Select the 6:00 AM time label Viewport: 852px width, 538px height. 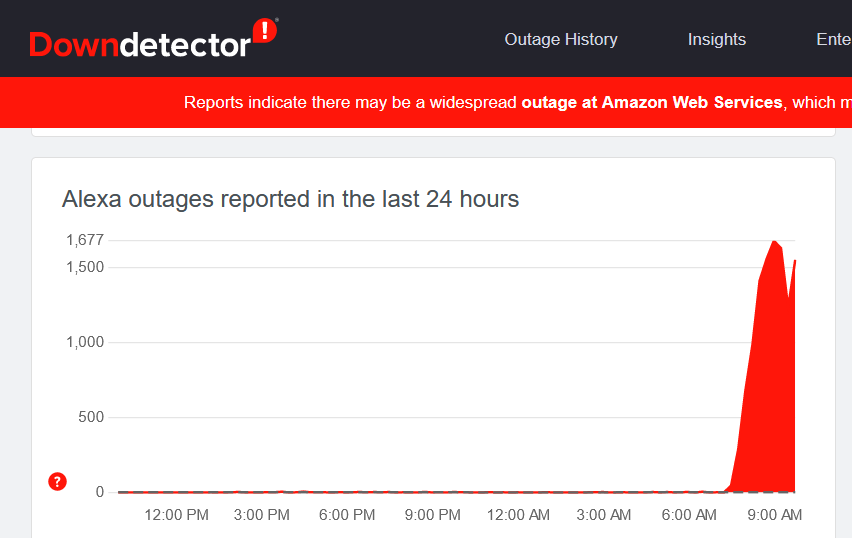(x=689, y=515)
